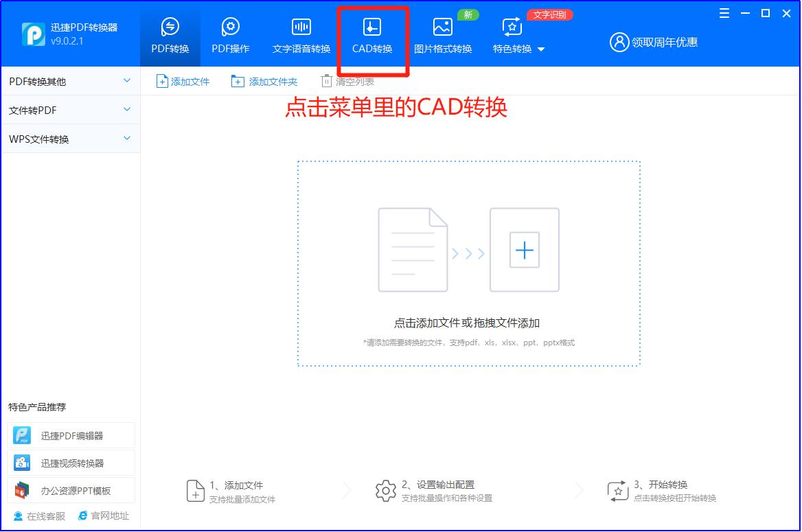Image resolution: width=802 pixels, height=532 pixels.
Task: Click the 特色转换 star icon
Action: pos(510,28)
